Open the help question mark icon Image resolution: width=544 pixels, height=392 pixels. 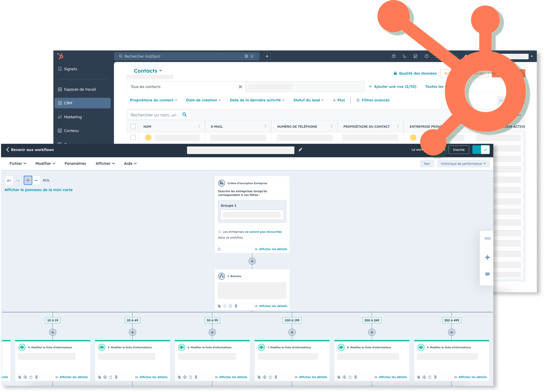coord(426,56)
